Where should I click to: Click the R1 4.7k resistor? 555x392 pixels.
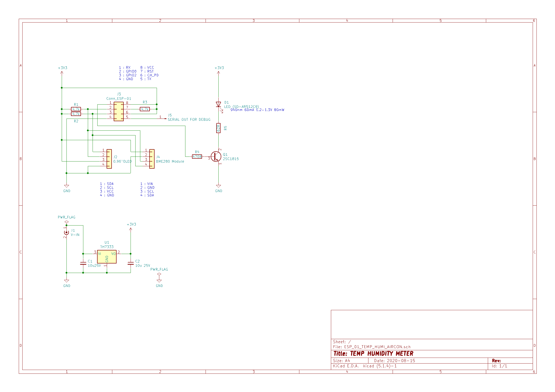[x=76, y=109]
